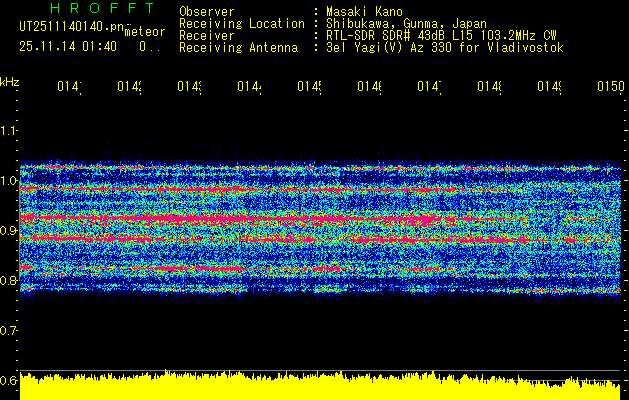Click 3el Yagi(V) Az 330 antenna text

pyautogui.click(x=445, y=48)
